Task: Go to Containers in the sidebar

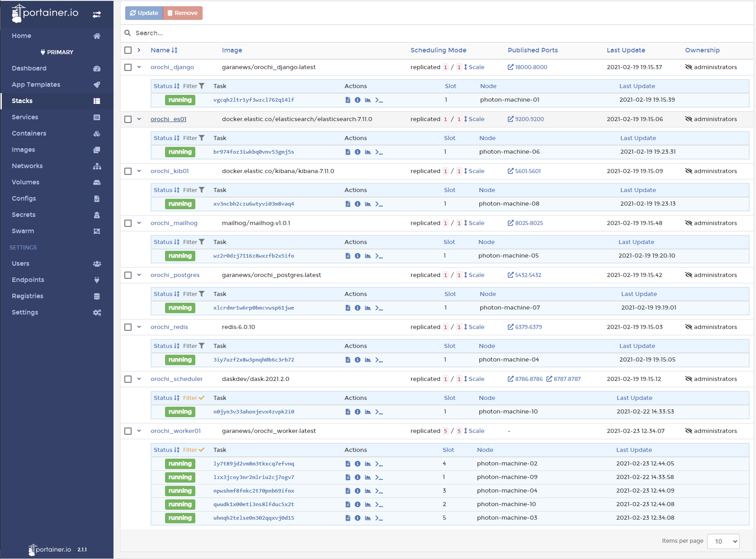Action: (29, 133)
